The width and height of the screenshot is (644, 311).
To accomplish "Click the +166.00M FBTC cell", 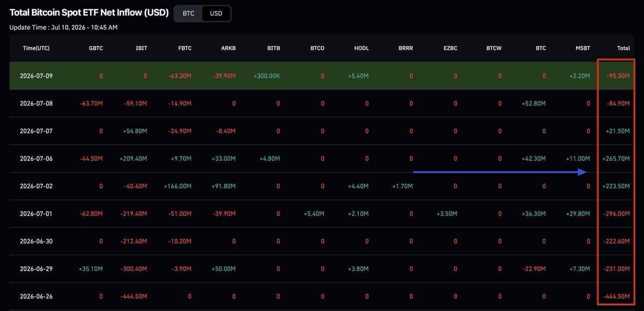I will click(178, 187).
